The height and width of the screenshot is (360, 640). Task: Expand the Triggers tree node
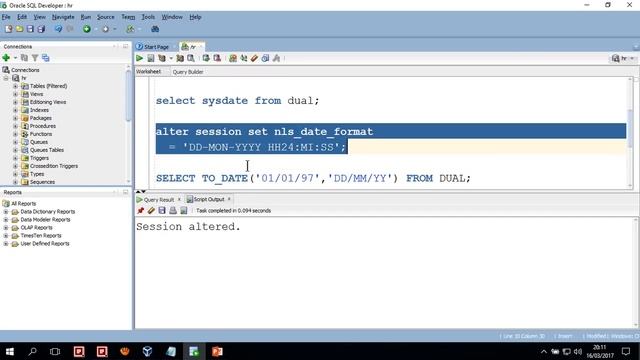16,158
